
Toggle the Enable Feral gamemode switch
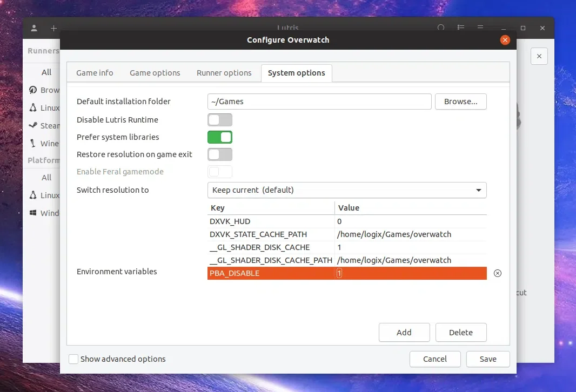220,172
